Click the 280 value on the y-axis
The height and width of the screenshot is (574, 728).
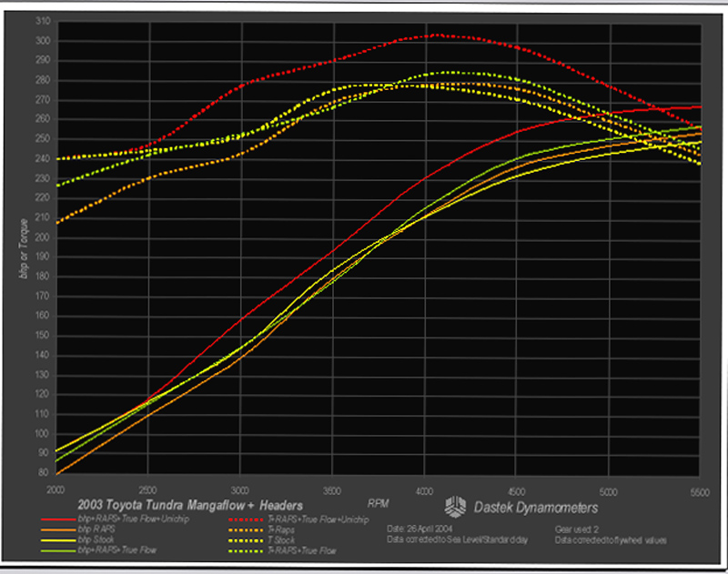point(43,80)
